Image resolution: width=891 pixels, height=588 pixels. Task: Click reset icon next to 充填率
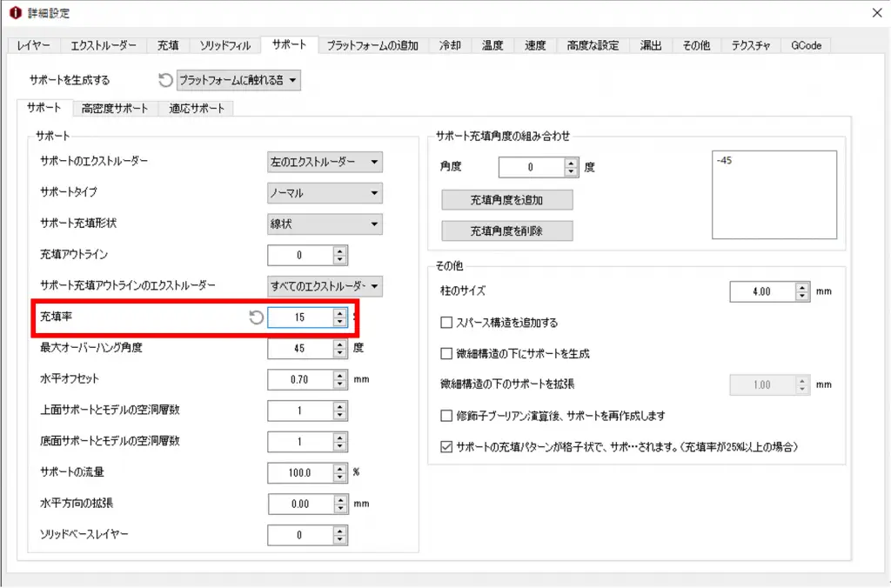pos(256,317)
